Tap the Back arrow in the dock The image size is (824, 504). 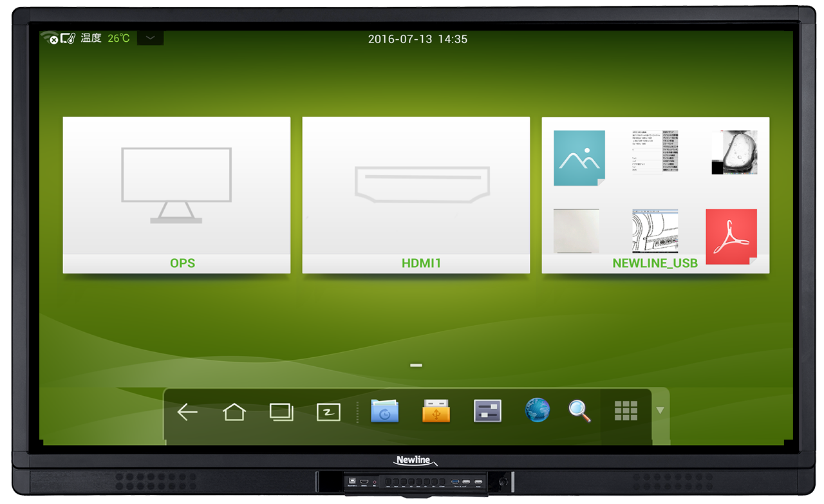[187, 412]
